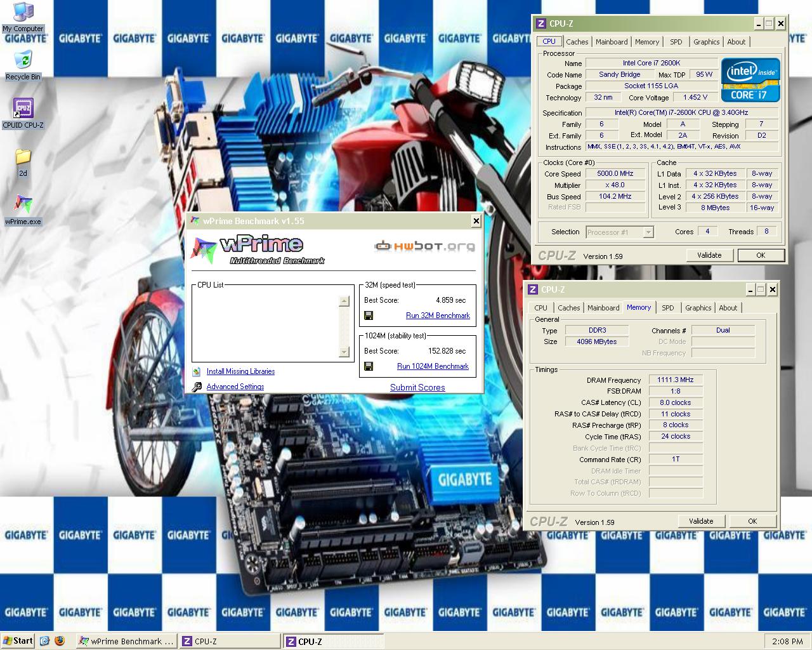The width and height of the screenshot is (812, 650).
Task: Click the Submit Scores link
Action: tap(417, 387)
